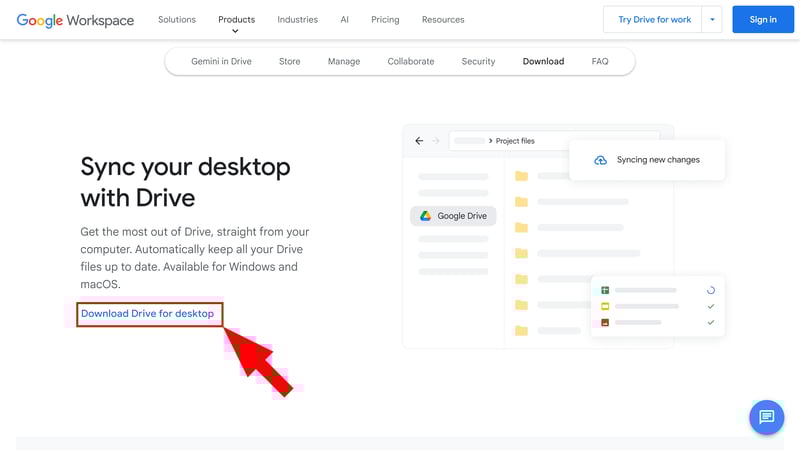The width and height of the screenshot is (800, 450).
Task: Click the Sync your desktop with Drive heading
Action: click(185, 182)
